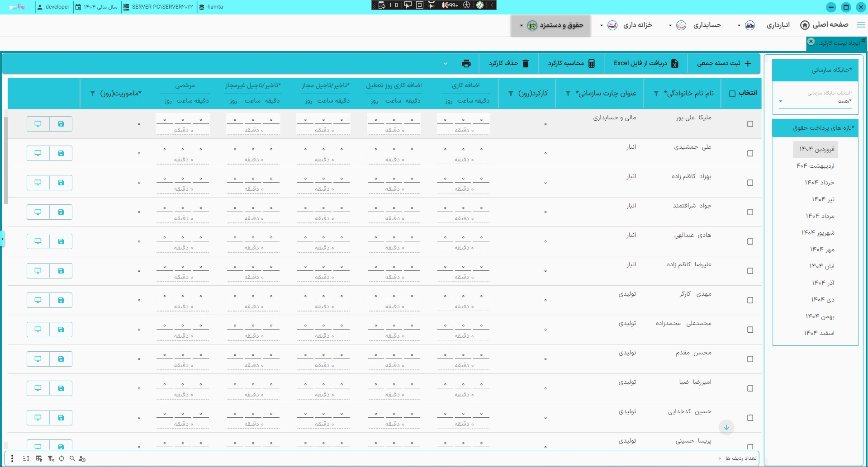
Task: Click the محاسبه کارکرد button
Action: click(x=571, y=63)
